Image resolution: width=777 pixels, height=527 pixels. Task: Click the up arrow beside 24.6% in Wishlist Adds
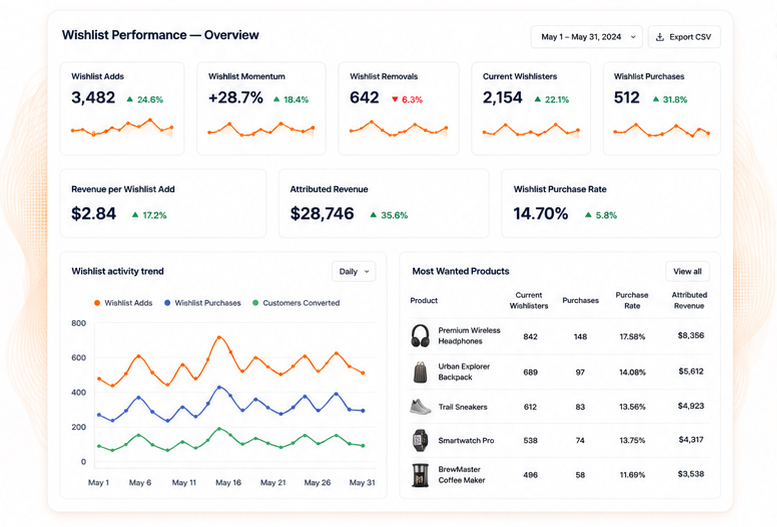(x=130, y=99)
